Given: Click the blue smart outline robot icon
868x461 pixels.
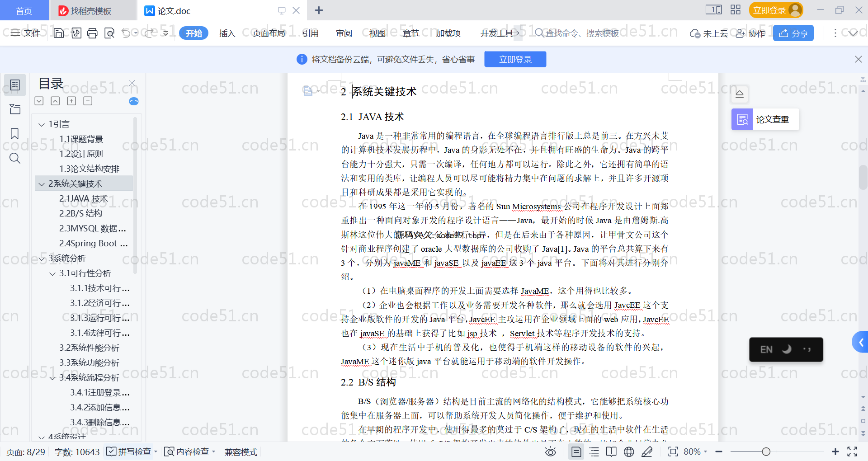Looking at the screenshot, I should click(x=134, y=101).
